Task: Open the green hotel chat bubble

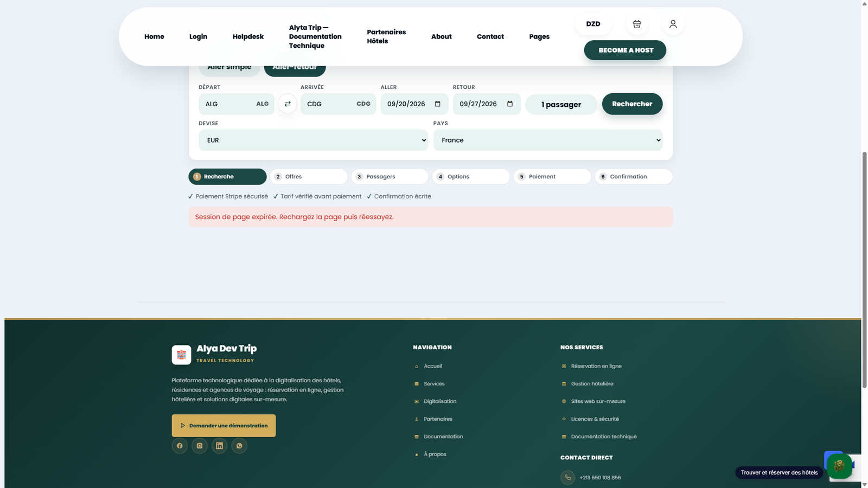Action: (839, 466)
